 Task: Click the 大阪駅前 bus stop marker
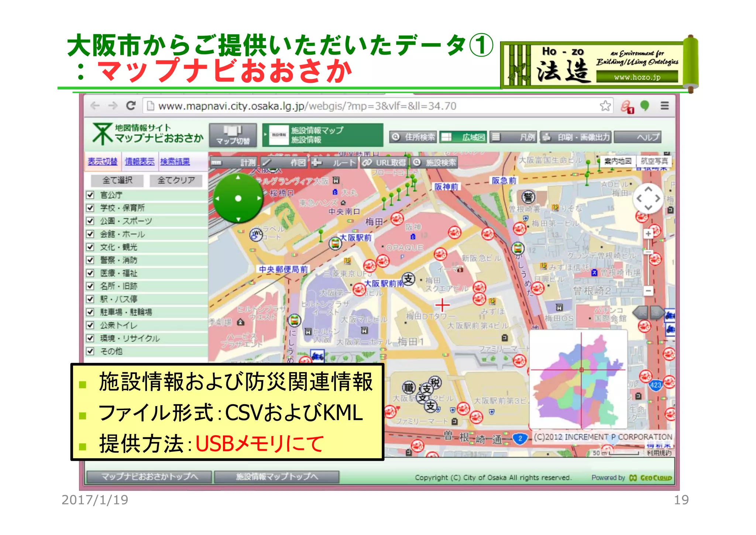pyautogui.click(x=335, y=243)
